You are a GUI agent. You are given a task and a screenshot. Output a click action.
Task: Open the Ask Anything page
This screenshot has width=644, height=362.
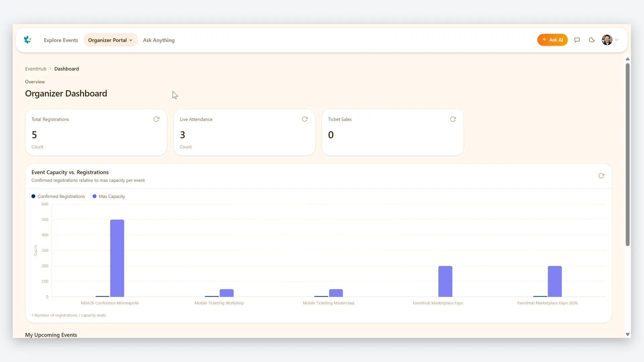[x=159, y=40]
